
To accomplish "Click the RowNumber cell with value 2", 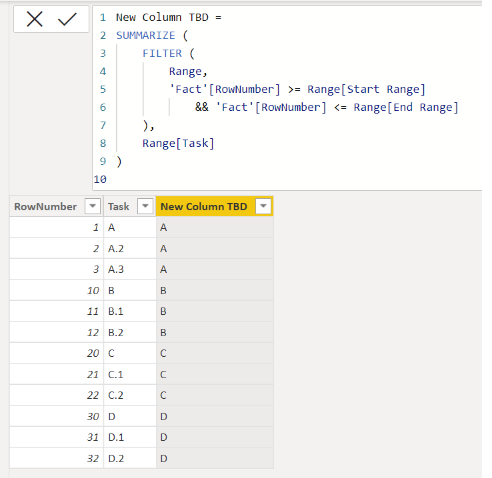I will pyautogui.click(x=56, y=248).
